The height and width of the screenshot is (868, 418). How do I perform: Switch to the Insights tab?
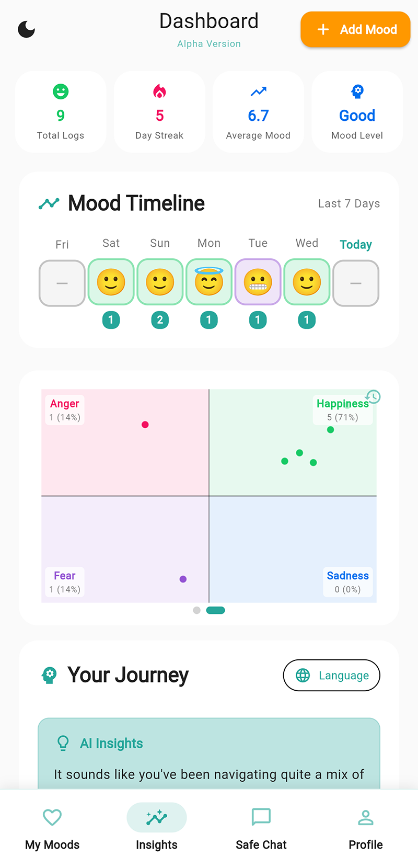click(157, 817)
